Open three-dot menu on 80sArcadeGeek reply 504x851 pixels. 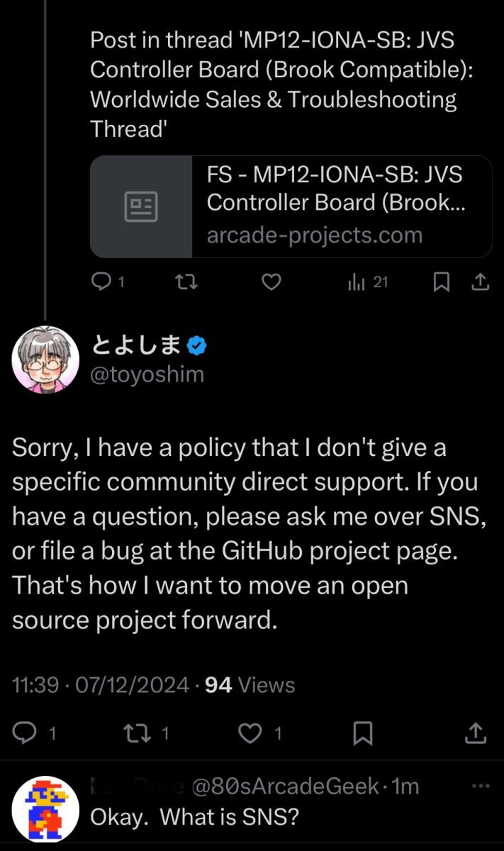click(x=481, y=786)
